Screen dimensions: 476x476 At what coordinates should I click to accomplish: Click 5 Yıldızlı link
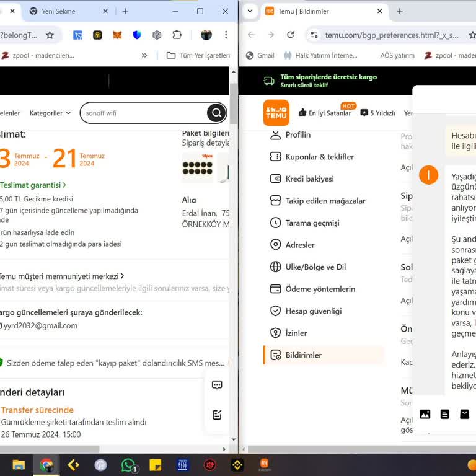coord(377,113)
